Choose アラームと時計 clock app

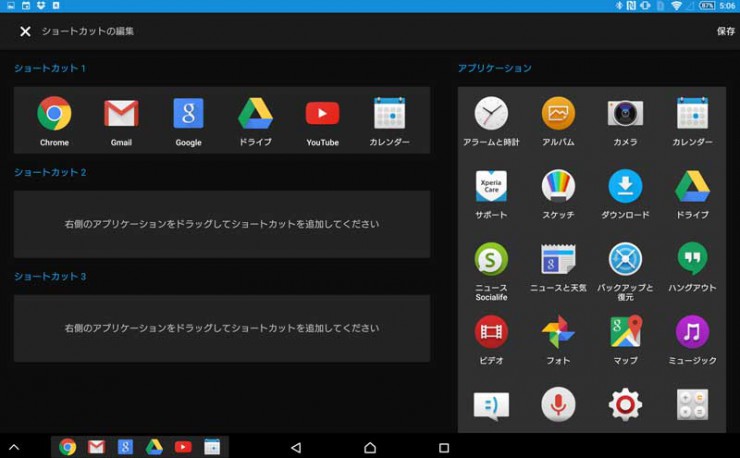pos(491,114)
